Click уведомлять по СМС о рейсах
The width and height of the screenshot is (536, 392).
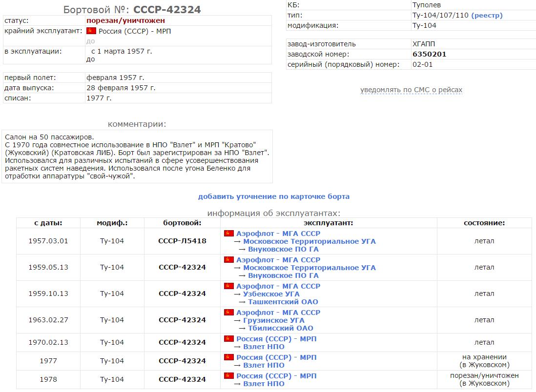411,90
